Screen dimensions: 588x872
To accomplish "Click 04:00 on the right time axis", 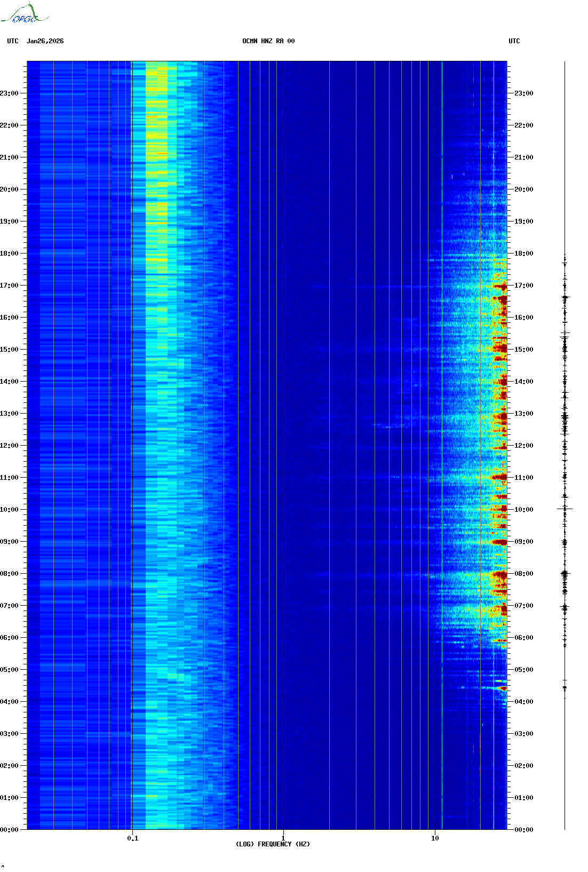I will [x=524, y=702].
